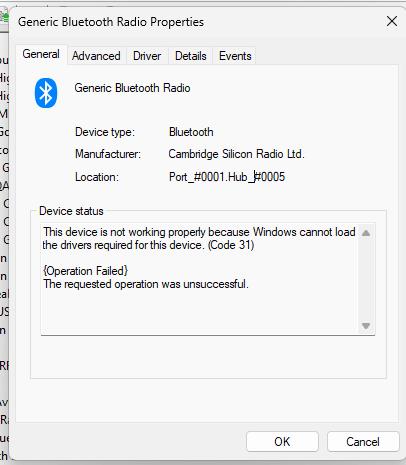The width and height of the screenshot is (406, 465).
Task: Click the blue Bluetooth device icon
Action: 46,93
